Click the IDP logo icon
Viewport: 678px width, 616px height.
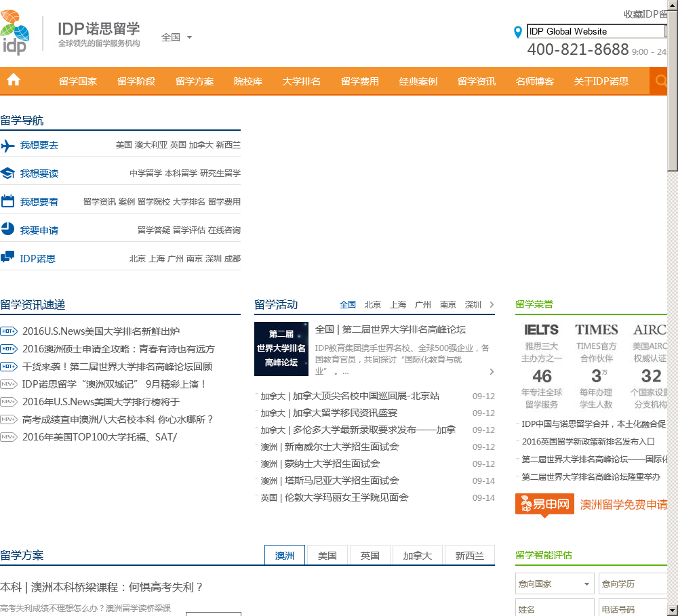tap(15, 33)
